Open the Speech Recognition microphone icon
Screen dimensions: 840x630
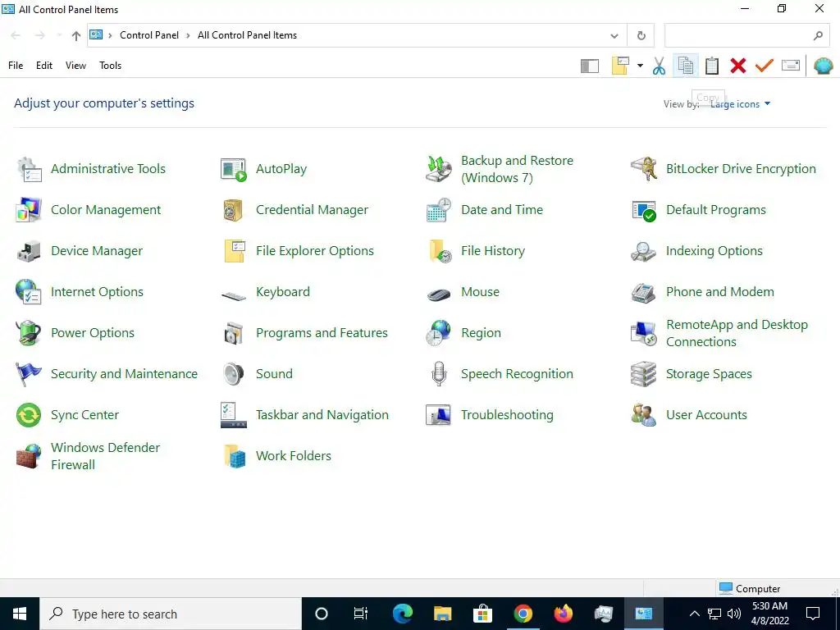pyautogui.click(x=439, y=374)
